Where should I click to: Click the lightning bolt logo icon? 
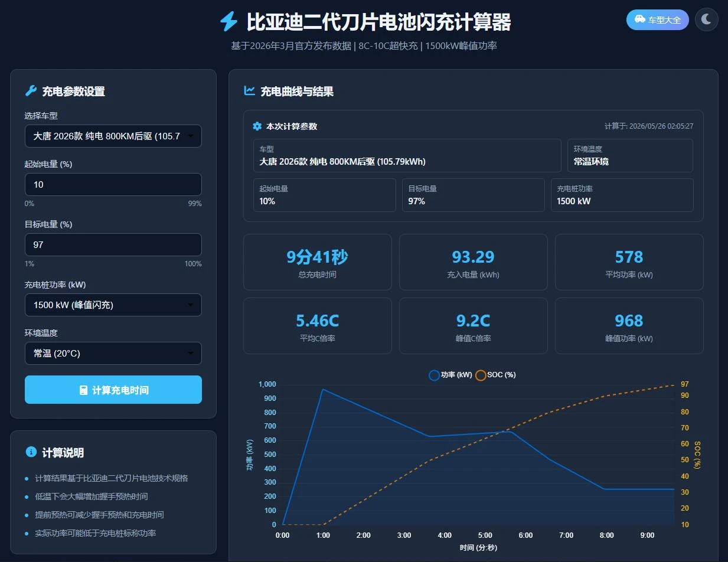click(x=228, y=21)
